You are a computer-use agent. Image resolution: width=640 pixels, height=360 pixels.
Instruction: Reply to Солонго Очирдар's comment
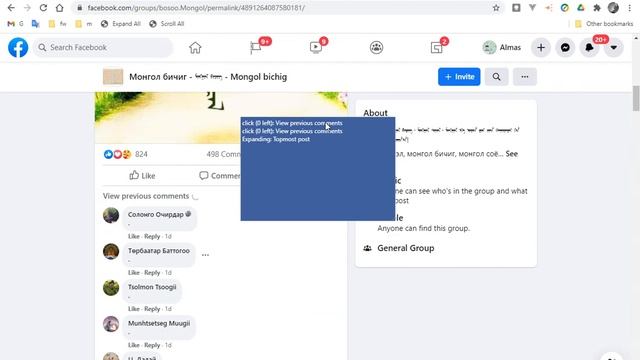(x=152, y=236)
